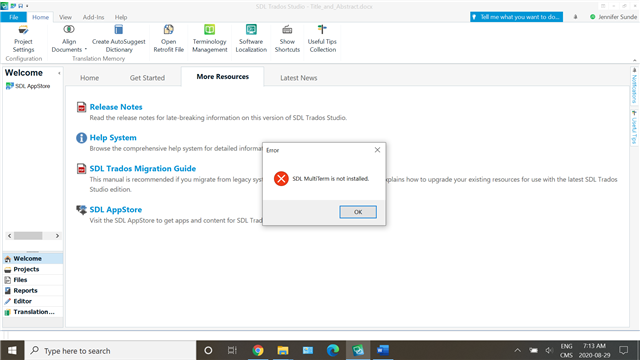Click the SDL Trados Studio taskbar icon
The height and width of the screenshot is (360, 640).
pos(358,350)
